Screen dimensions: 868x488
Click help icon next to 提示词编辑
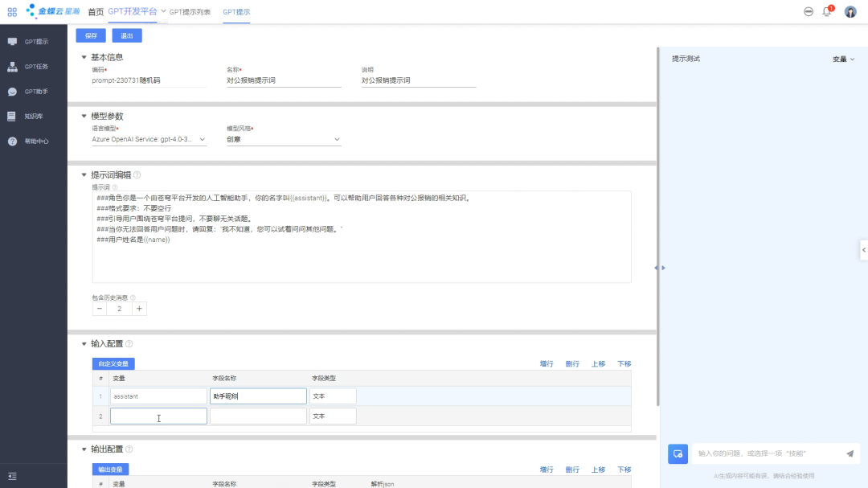tap(137, 175)
